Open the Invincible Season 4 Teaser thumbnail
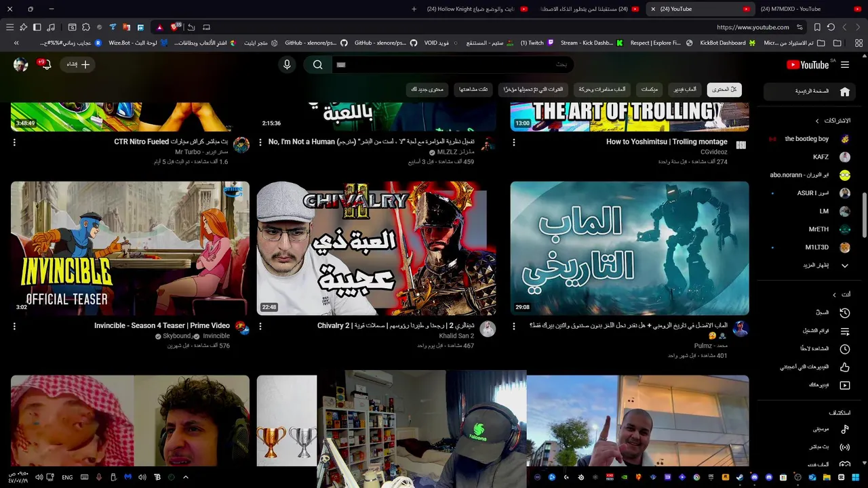The width and height of the screenshot is (868, 488). click(x=130, y=248)
